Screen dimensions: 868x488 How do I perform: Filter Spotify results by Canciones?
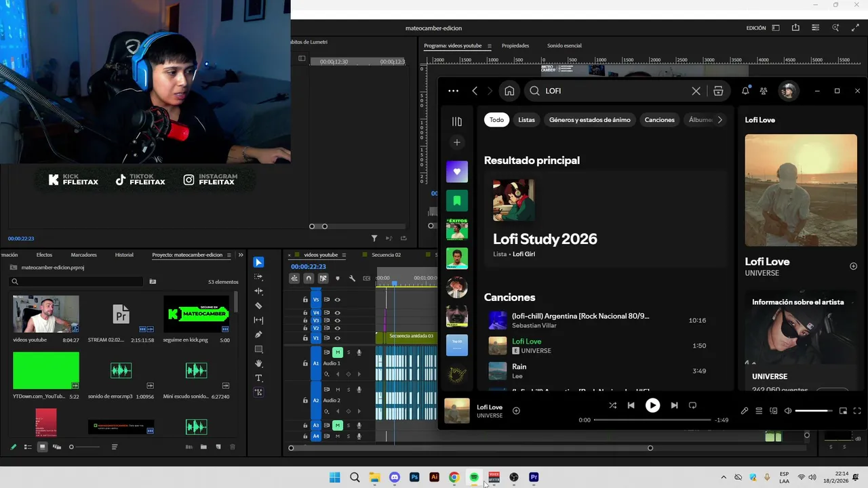[660, 120]
